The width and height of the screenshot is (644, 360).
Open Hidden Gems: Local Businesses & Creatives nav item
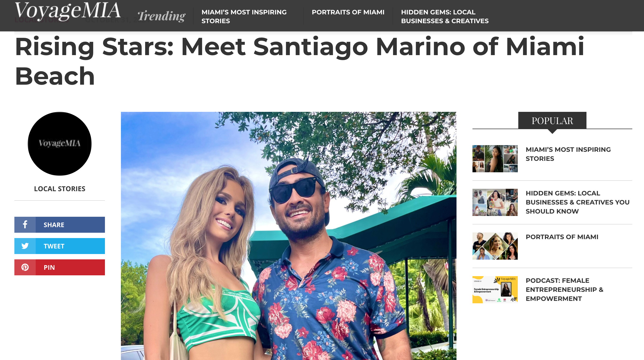(x=445, y=16)
